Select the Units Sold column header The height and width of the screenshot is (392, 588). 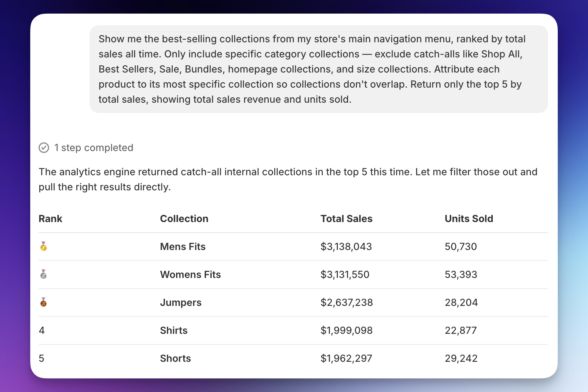469,219
